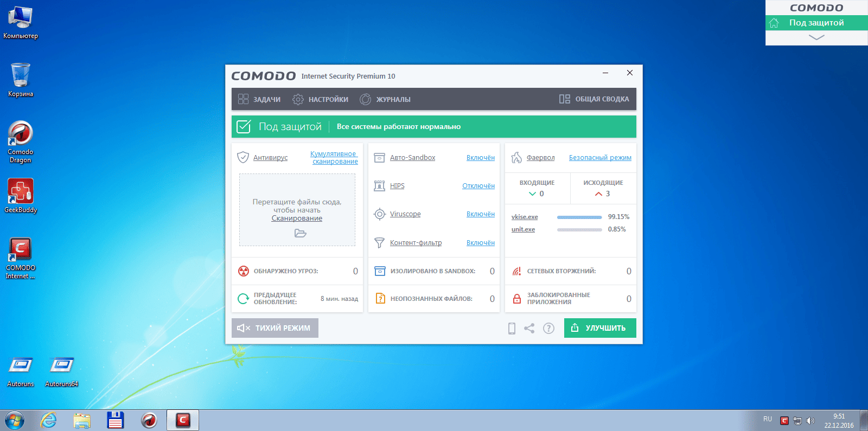
Task: Click Изолировано в Sandbox icon
Action: pyautogui.click(x=380, y=271)
